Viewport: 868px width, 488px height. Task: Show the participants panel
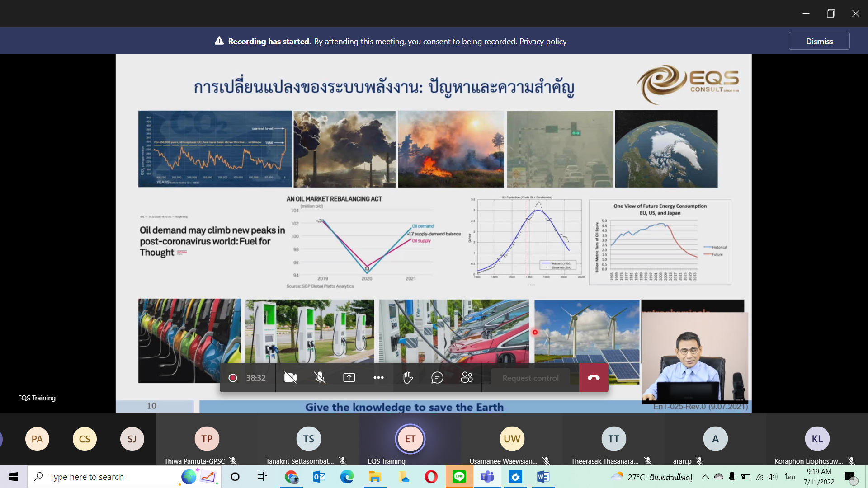(467, 378)
